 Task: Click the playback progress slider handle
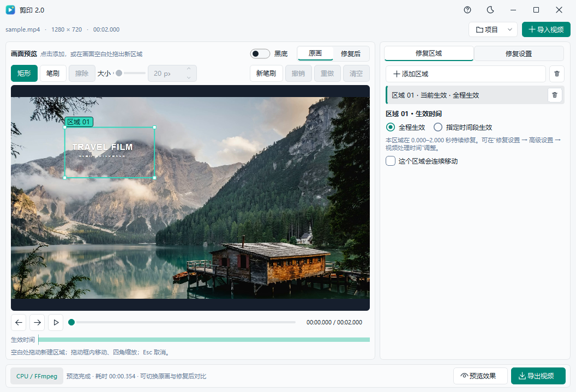(x=71, y=322)
